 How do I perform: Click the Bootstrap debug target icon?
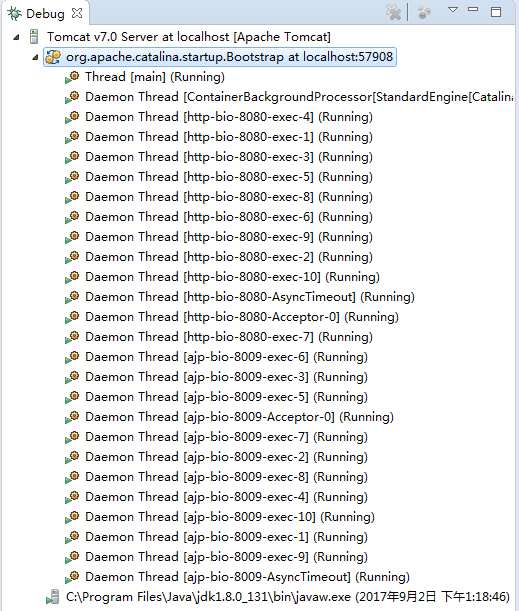pos(53,57)
